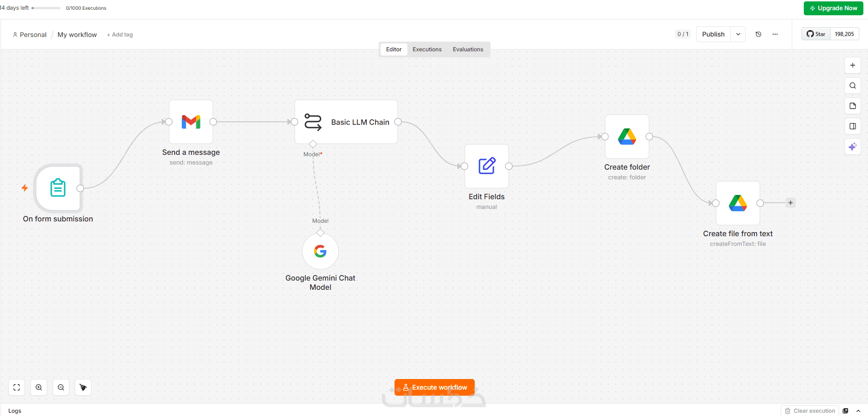Click the zoom in button
Screen dimensions: 868x416
tap(39, 387)
